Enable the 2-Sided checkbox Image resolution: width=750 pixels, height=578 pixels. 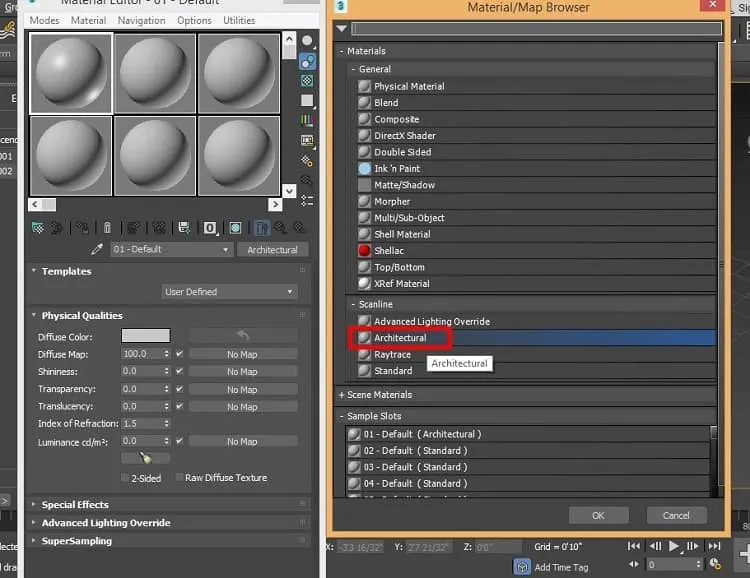125,478
